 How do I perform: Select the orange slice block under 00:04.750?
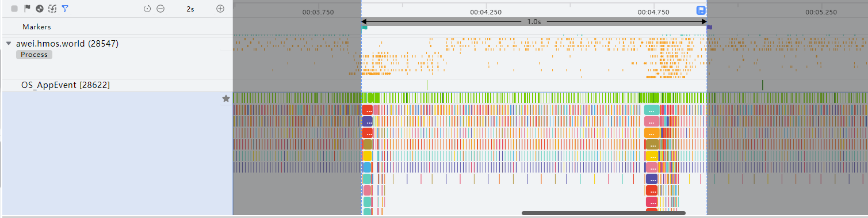[651, 133]
